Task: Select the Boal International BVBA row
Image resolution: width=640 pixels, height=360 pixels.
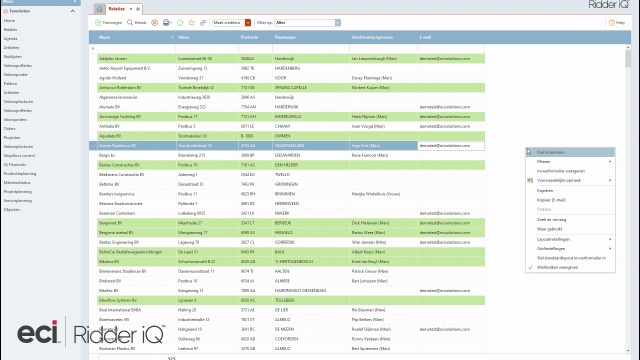Action: 287,310
